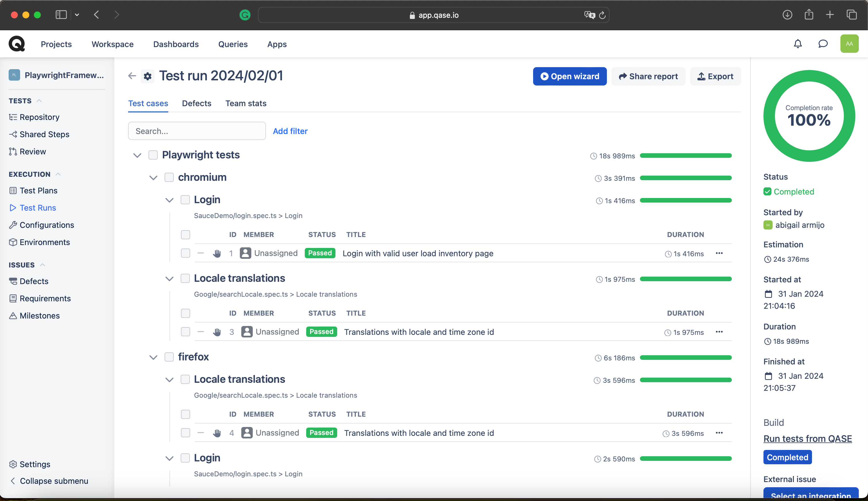The image size is (868, 501).
Task: Check the firefox suite checkbox
Action: (169, 357)
